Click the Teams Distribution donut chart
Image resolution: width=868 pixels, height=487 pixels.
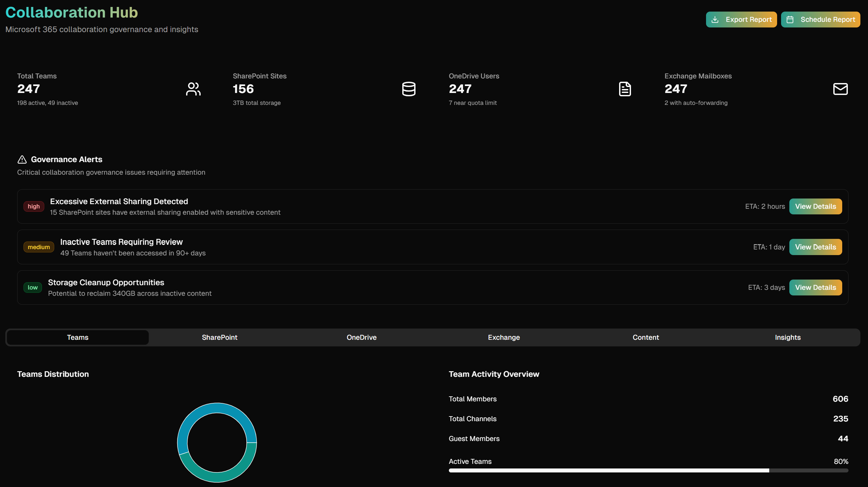coord(217,412)
